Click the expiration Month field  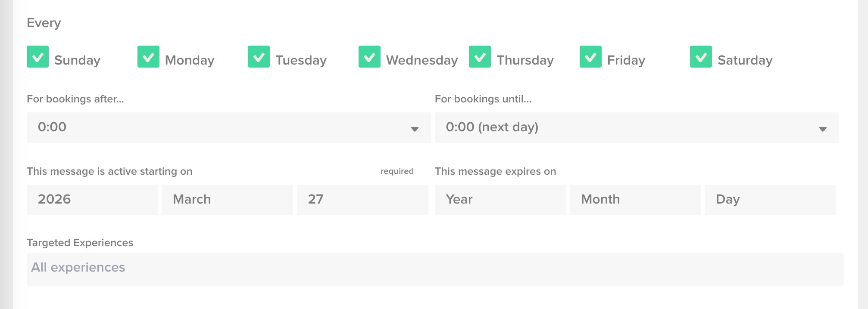tap(635, 200)
